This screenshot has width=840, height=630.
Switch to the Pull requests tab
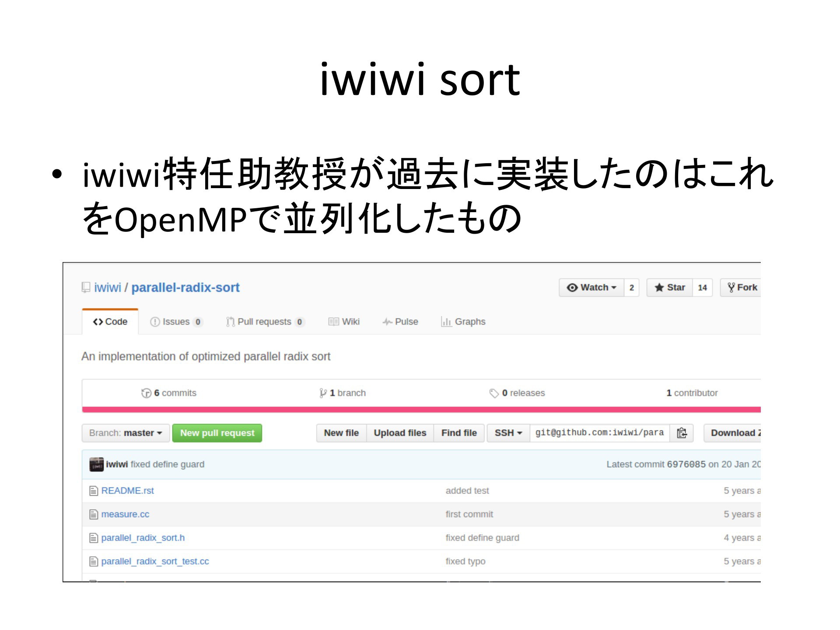pyautogui.click(x=265, y=322)
